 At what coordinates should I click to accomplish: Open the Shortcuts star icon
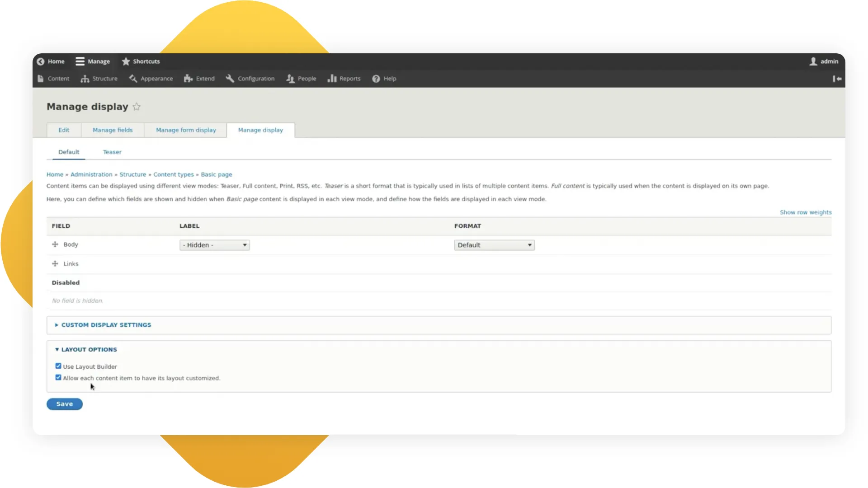(x=126, y=61)
